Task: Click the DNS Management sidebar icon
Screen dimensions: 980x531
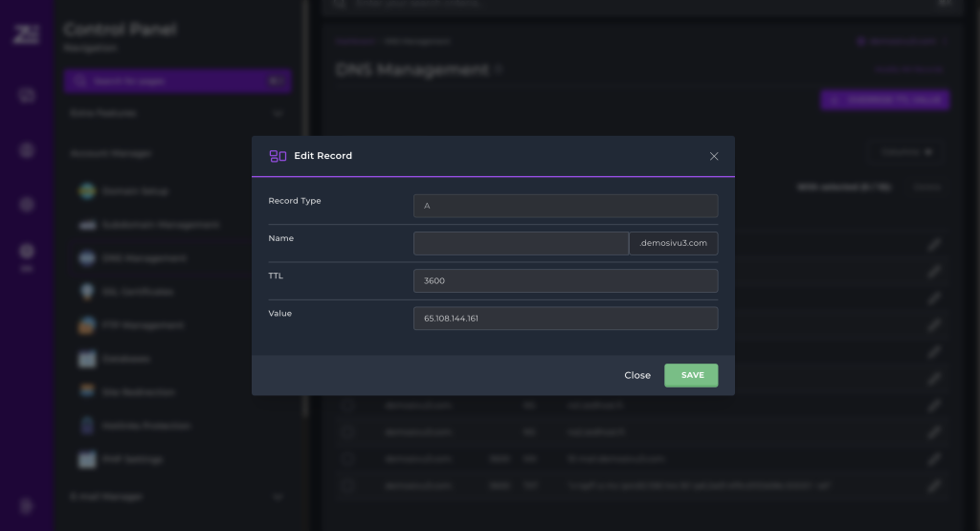Action: pyautogui.click(x=87, y=258)
